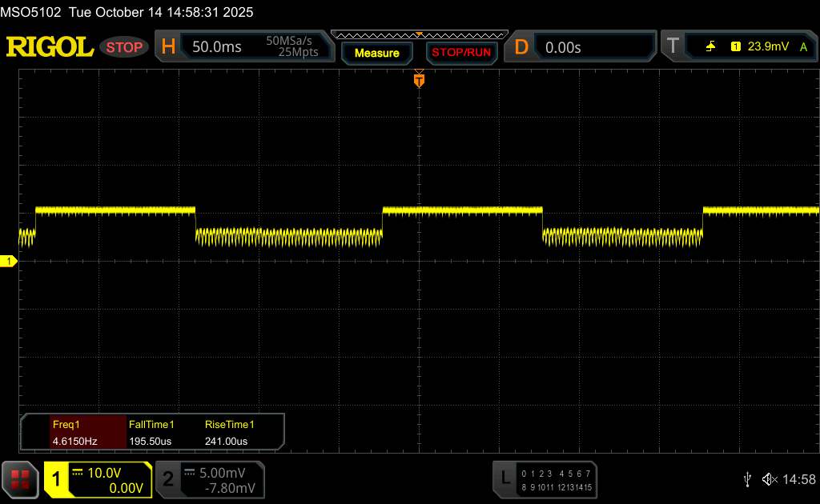Viewport: 820px width, 504px height.
Task: Select the orange H horizontal icon
Action: 168,47
